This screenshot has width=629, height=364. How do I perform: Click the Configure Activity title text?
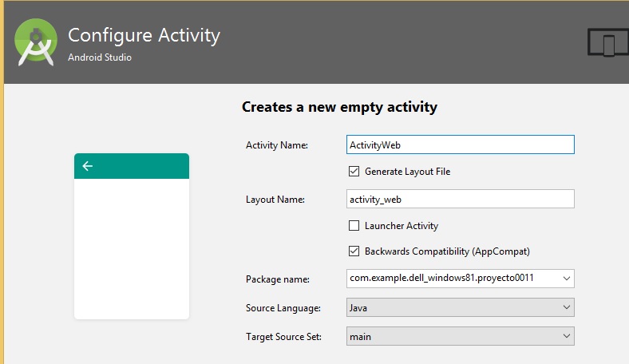(x=144, y=36)
